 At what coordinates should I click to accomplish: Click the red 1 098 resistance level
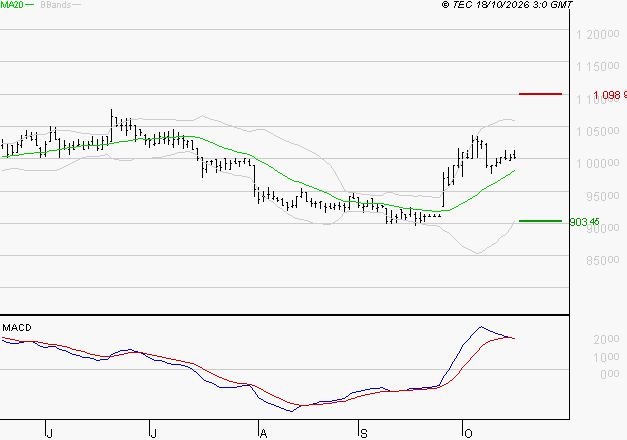click(610, 95)
